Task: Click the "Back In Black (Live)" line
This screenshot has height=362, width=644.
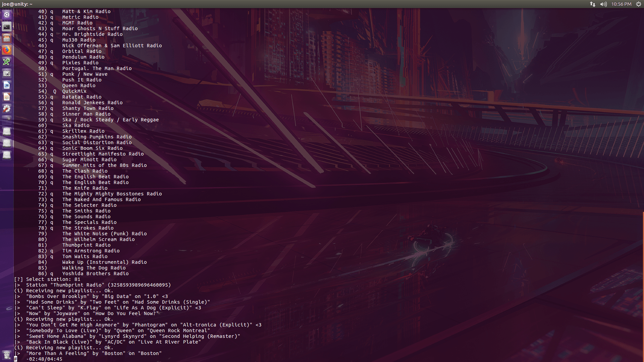Action: click(x=108, y=342)
